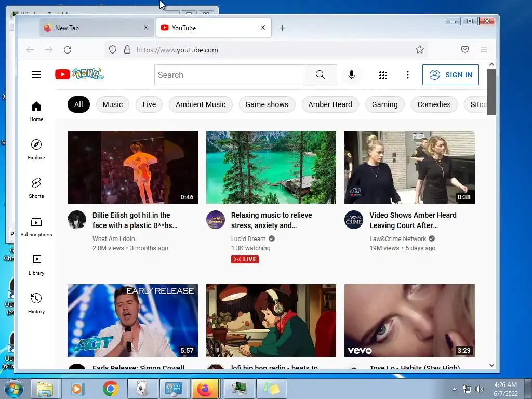Open Windows Media Player from taskbar
532x399 pixels.
pyautogui.click(x=77, y=389)
